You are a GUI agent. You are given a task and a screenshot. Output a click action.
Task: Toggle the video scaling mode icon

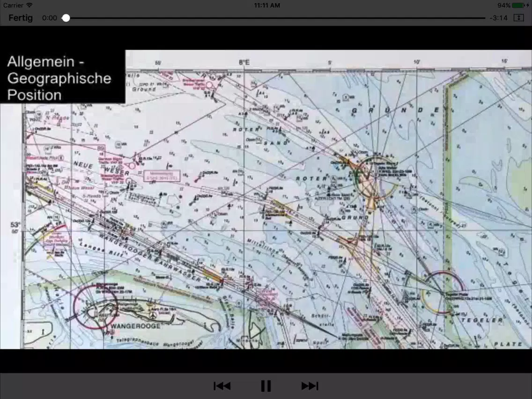click(518, 18)
